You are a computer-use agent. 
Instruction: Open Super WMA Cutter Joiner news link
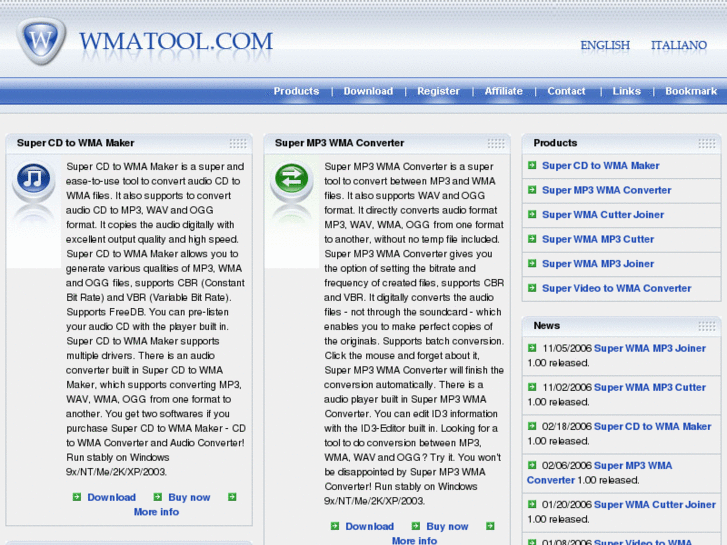coord(655,504)
